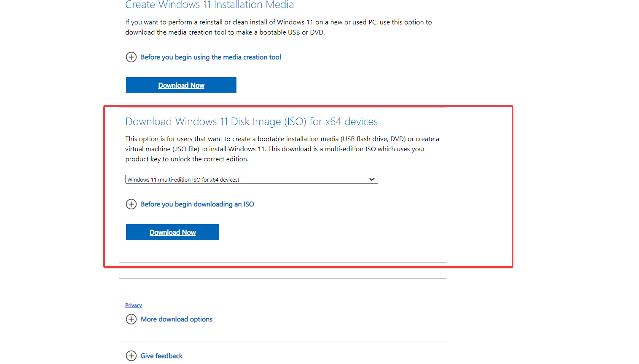The image size is (639, 364).
Task: Expand 'Before you begin downloading an ISO'
Action: pyautogui.click(x=197, y=204)
